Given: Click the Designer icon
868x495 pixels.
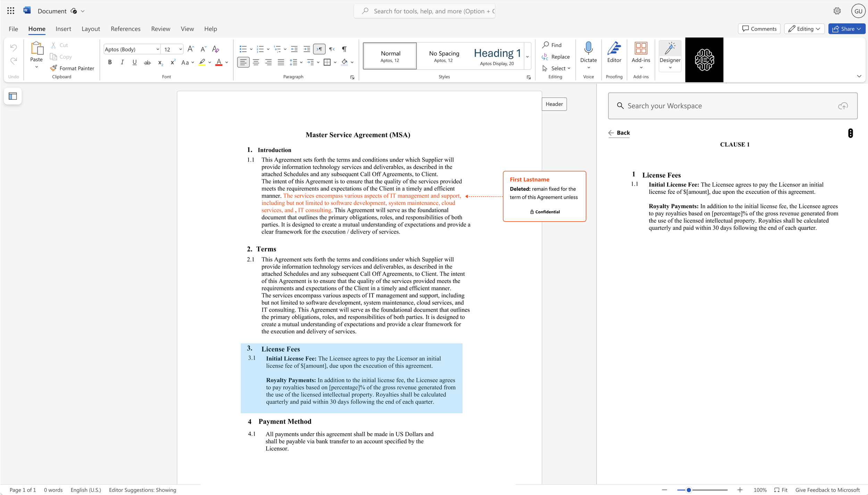Looking at the screenshot, I should pos(670,49).
